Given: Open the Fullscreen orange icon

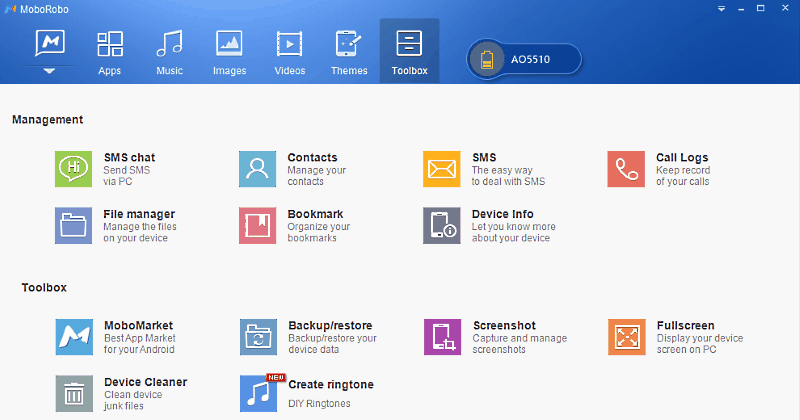Looking at the screenshot, I should 627,337.
